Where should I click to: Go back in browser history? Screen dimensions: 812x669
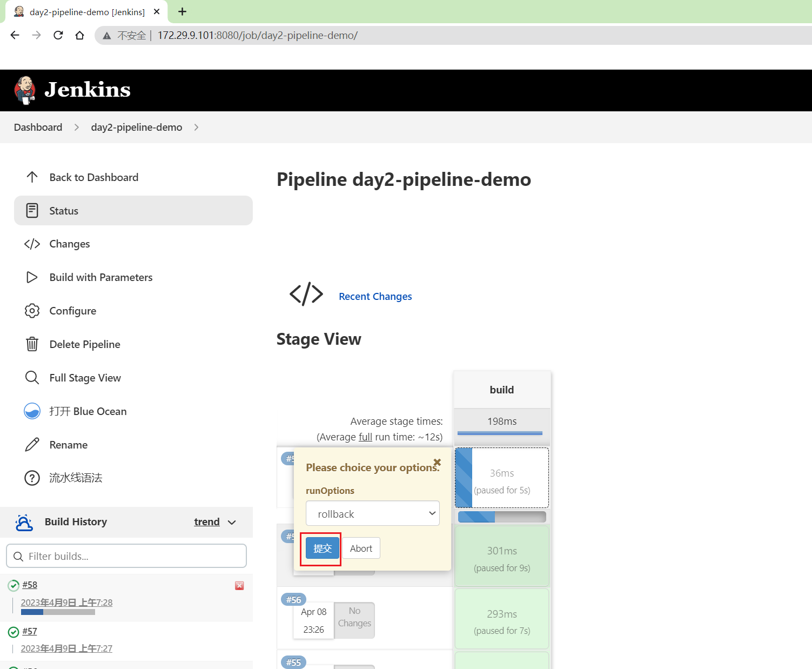pyautogui.click(x=15, y=35)
